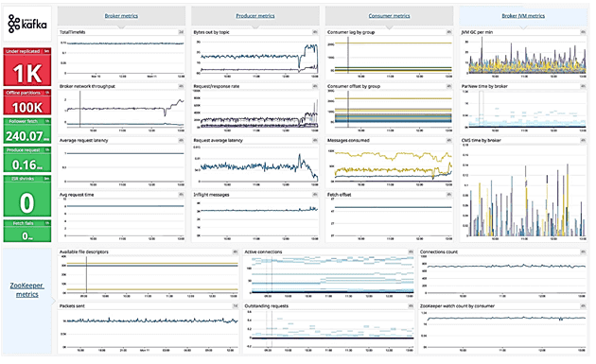Click the 'Request average latency' title
This screenshot has height=364, width=596.
(x=219, y=141)
